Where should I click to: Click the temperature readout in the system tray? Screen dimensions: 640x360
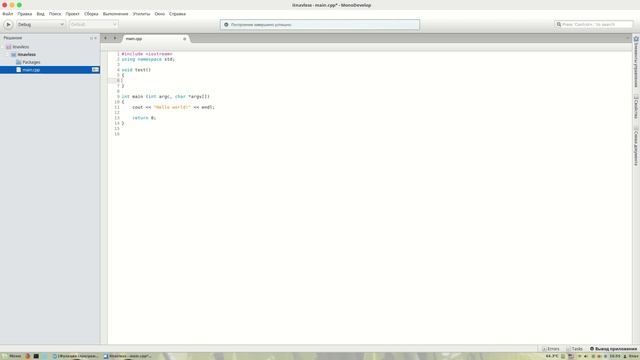[x=552, y=356]
